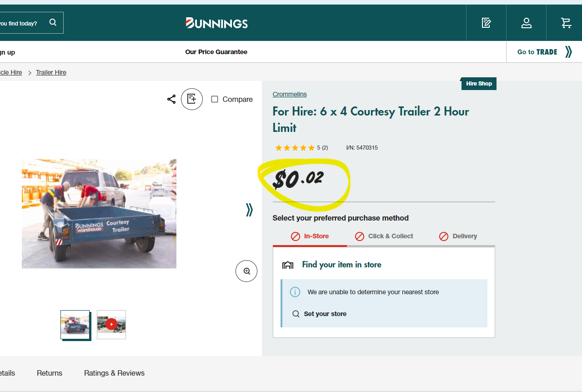
Task: Tick the Compare checkbox
Action: tap(215, 99)
